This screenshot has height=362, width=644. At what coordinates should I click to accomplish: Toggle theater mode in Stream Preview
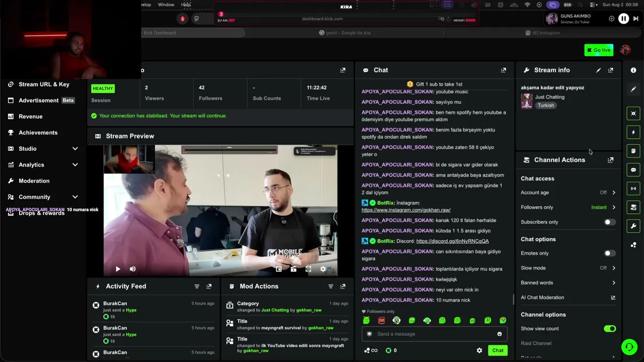(293, 269)
